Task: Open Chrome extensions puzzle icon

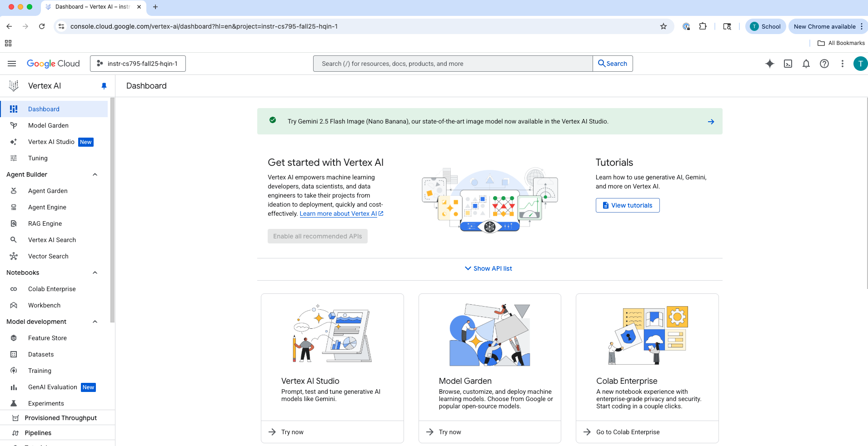Action: 703,26
